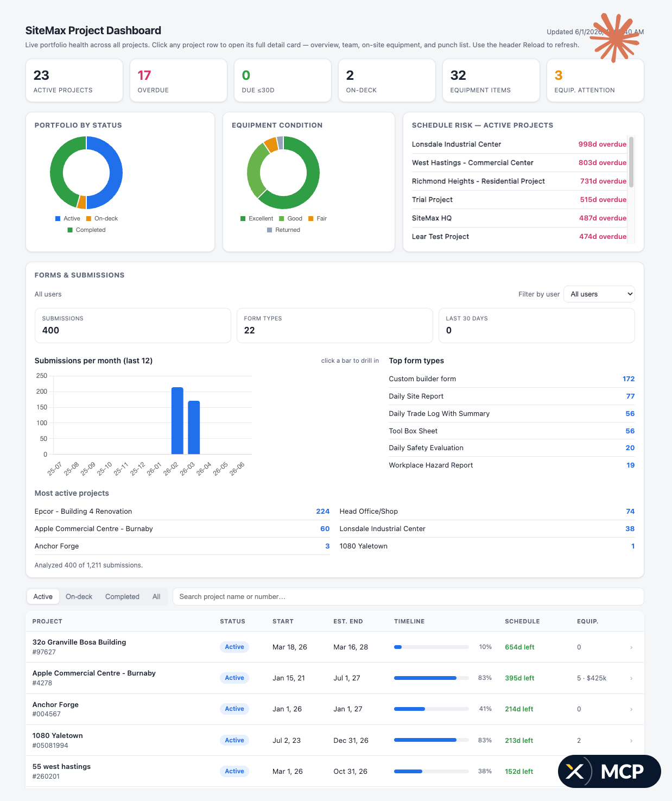Open the Due ≤30D stat card

point(283,80)
